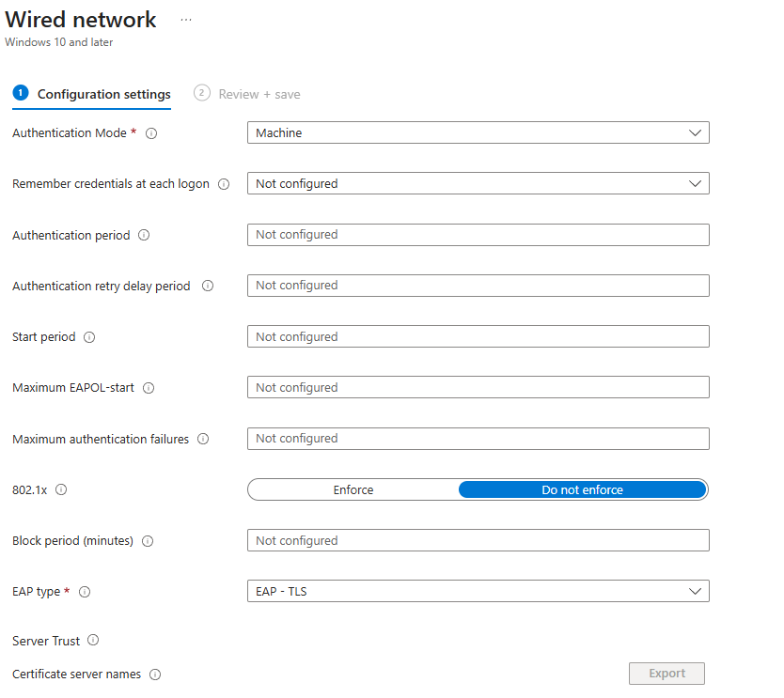Click the Export button
Image resolution: width=784 pixels, height=698 pixels.
667,674
